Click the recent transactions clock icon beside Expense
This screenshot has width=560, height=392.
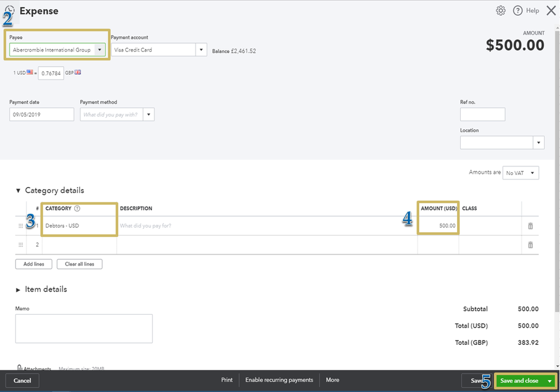point(10,10)
